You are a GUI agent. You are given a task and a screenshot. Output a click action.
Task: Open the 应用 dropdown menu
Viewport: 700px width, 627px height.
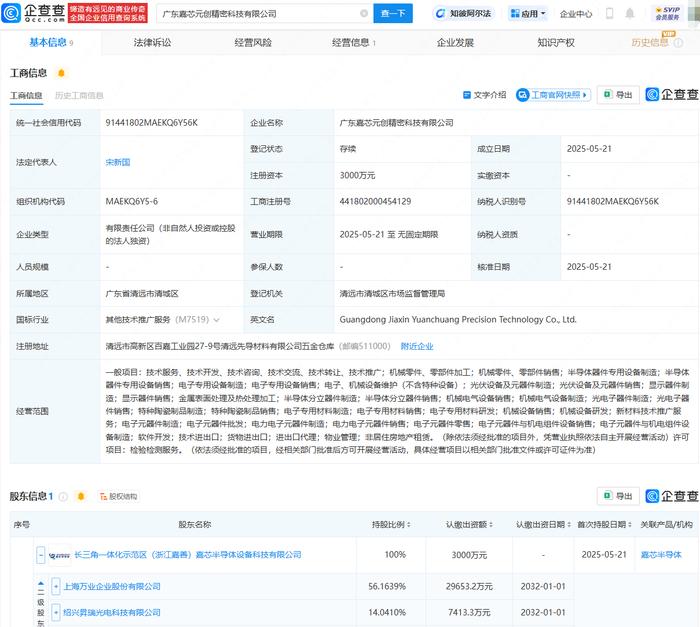click(528, 14)
